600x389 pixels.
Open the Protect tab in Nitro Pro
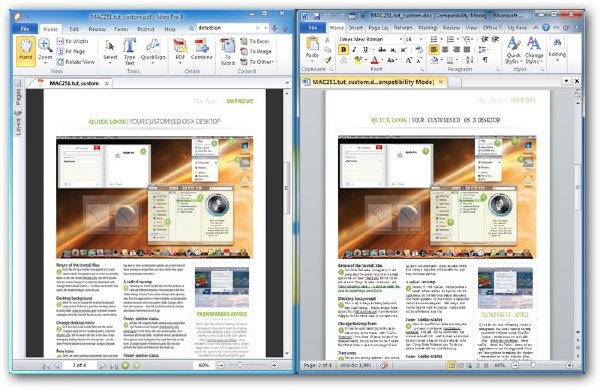tap(145, 29)
